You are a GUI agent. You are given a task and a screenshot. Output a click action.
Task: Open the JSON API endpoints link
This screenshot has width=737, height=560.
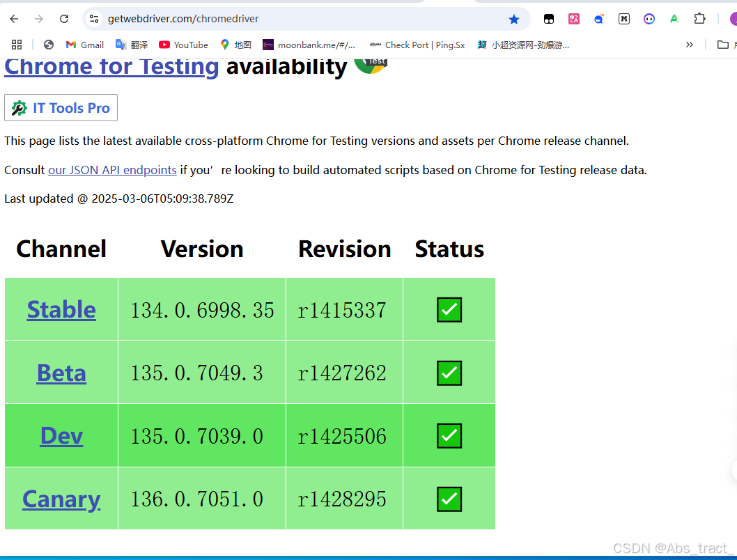112,169
